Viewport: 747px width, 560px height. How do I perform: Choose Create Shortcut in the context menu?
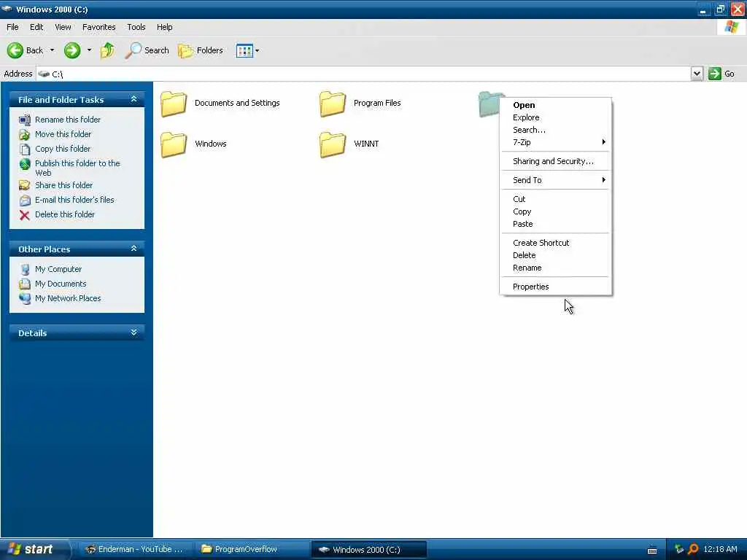(x=555, y=243)
